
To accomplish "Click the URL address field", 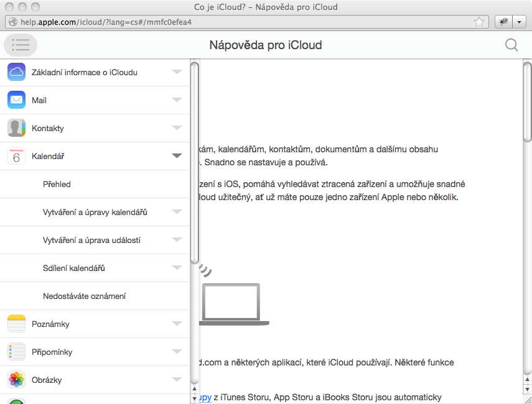I will pos(247,22).
